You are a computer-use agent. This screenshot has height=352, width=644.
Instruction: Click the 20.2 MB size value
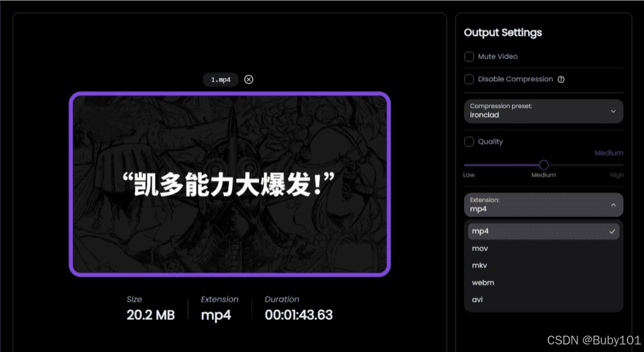(151, 315)
